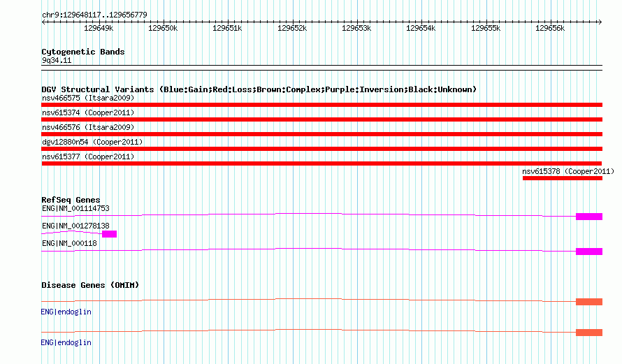This screenshot has height=364, width=622.
Task: Click the left arrow of the coordinate ruler
Action: pyautogui.click(x=43, y=22)
